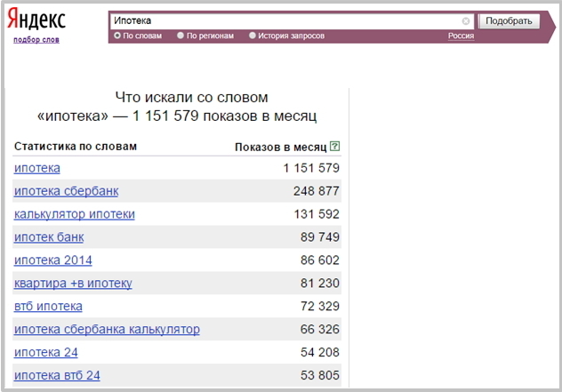This screenshot has height=392, width=562.
Task: Click the Яндекс logo
Action: [36, 19]
